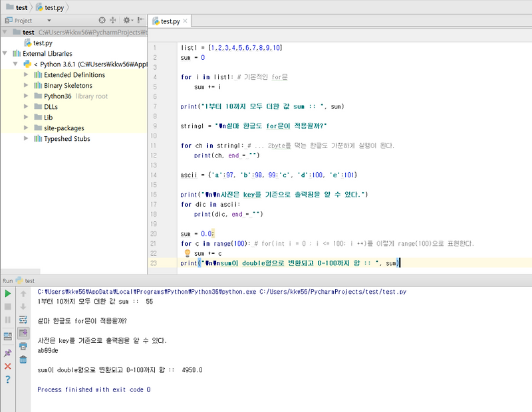Expand Typeshed Stubs node

(x=26, y=138)
